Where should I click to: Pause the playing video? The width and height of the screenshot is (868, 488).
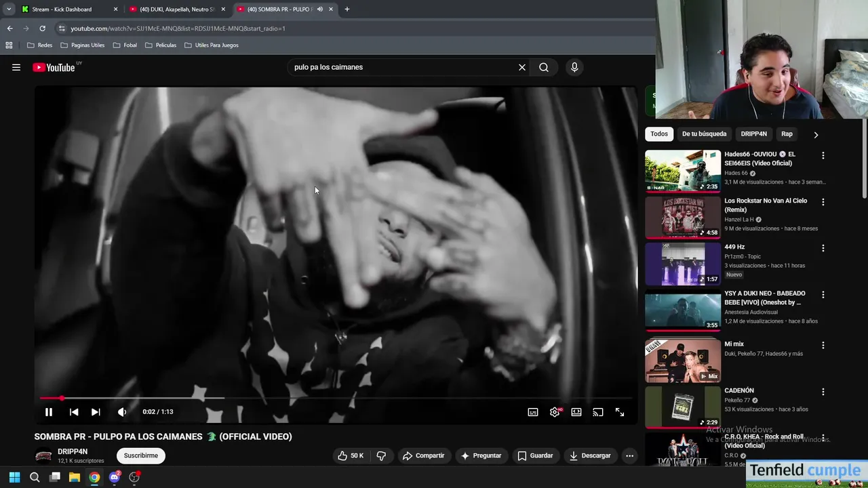point(49,412)
